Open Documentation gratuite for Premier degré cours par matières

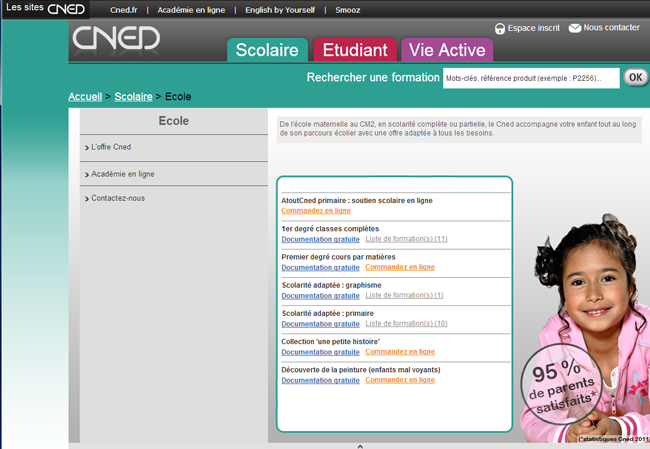pos(320,267)
